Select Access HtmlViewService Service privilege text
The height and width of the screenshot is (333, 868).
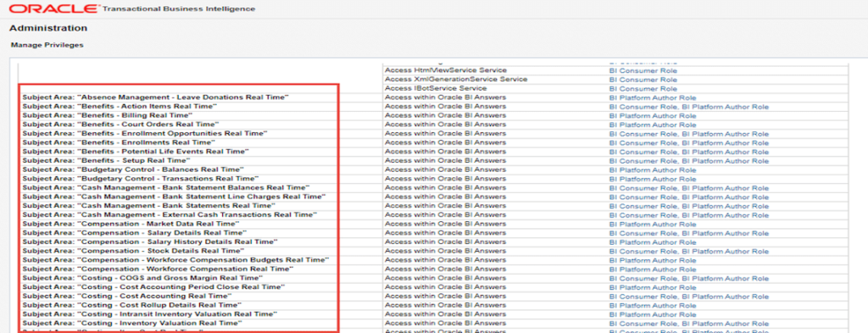point(446,70)
